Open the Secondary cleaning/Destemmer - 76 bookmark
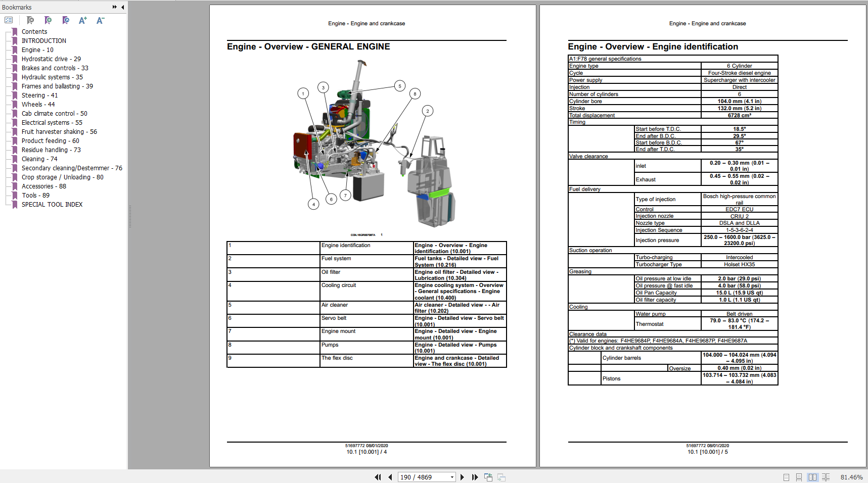The image size is (868, 483). pos(72,168)
